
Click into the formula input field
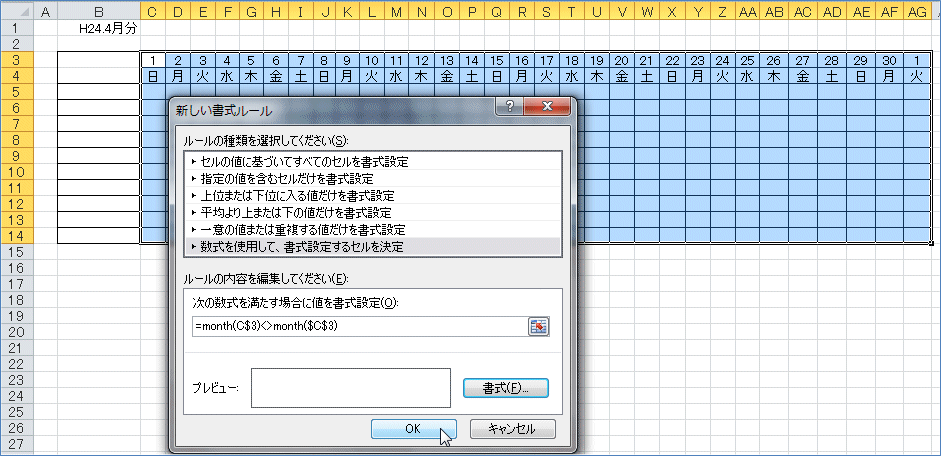point(359,326)
